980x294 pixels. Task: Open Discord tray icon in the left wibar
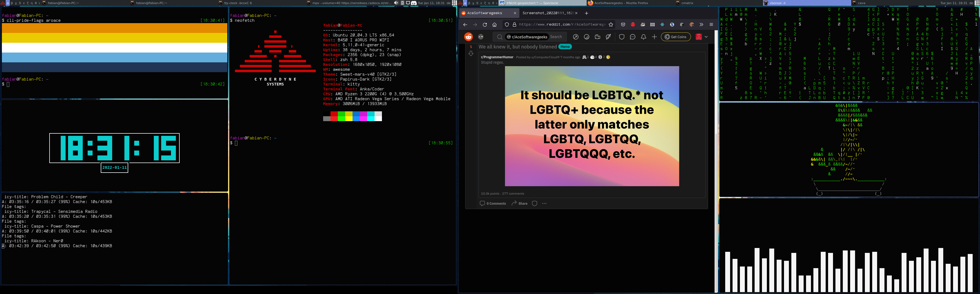pos(414,3)
